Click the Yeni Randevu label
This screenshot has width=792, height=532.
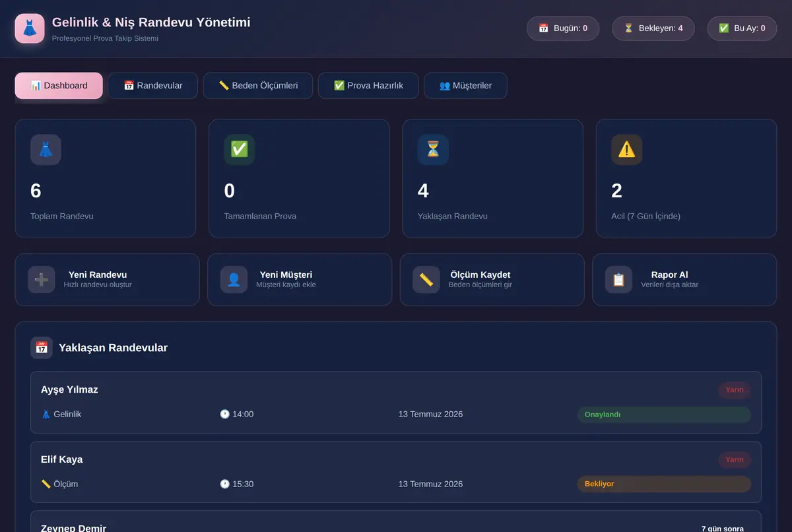point(98,275)
